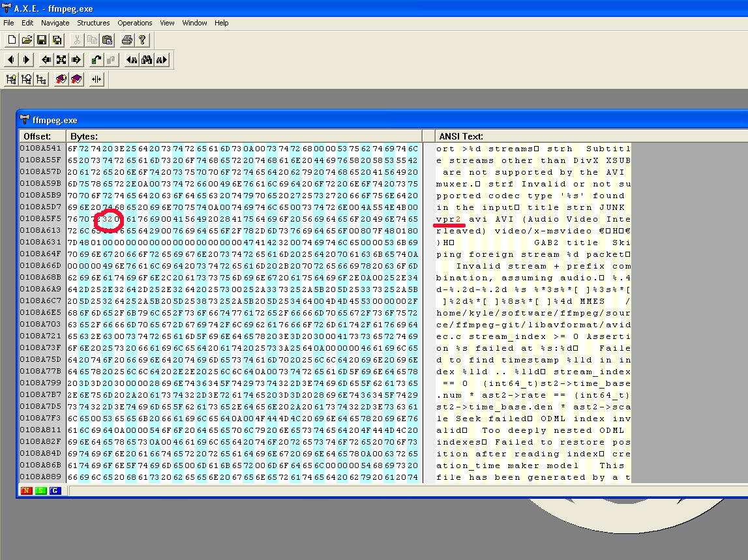The width and height of the screenshot is (748, 560).
Task: Click ANSI text 'file has been generated by a t'
Action: (x=533, y=477)
